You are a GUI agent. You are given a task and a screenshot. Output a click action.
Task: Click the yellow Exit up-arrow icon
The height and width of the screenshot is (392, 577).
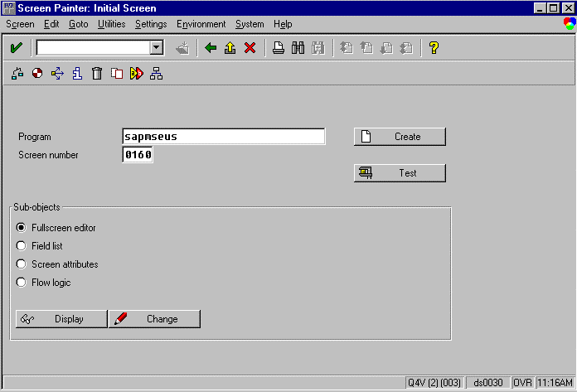[x=230, y=48]
